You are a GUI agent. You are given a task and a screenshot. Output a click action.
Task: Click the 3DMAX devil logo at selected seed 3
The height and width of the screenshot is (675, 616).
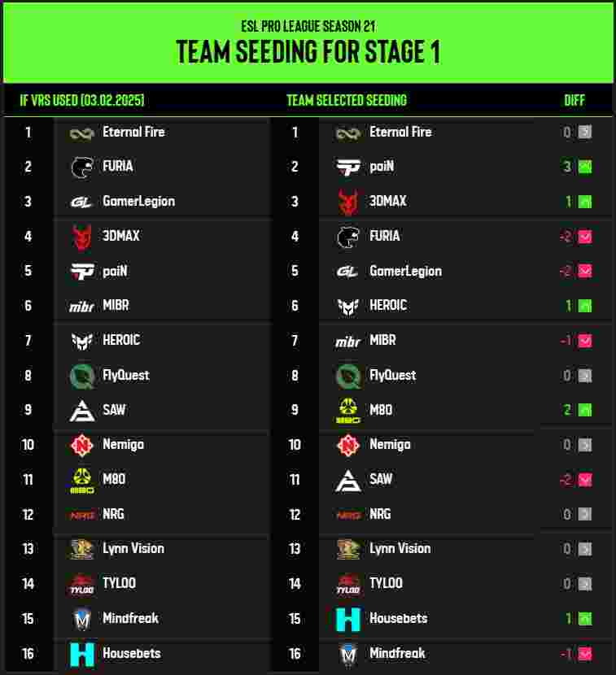pos(348,202)
